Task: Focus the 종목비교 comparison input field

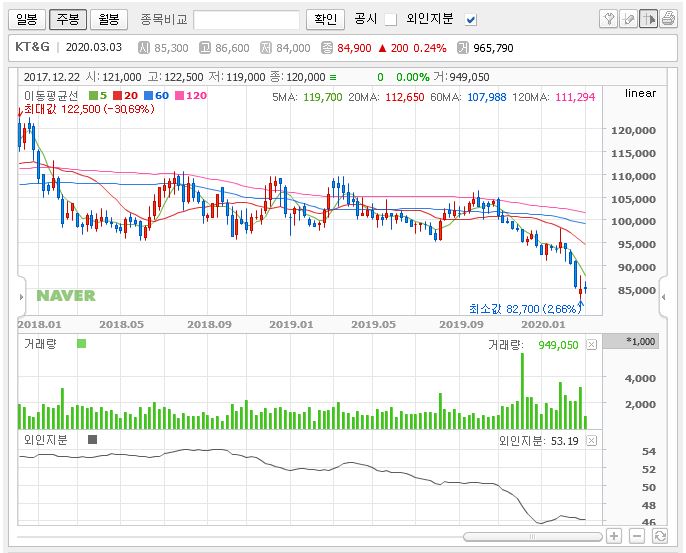Action: pos(246,20)
